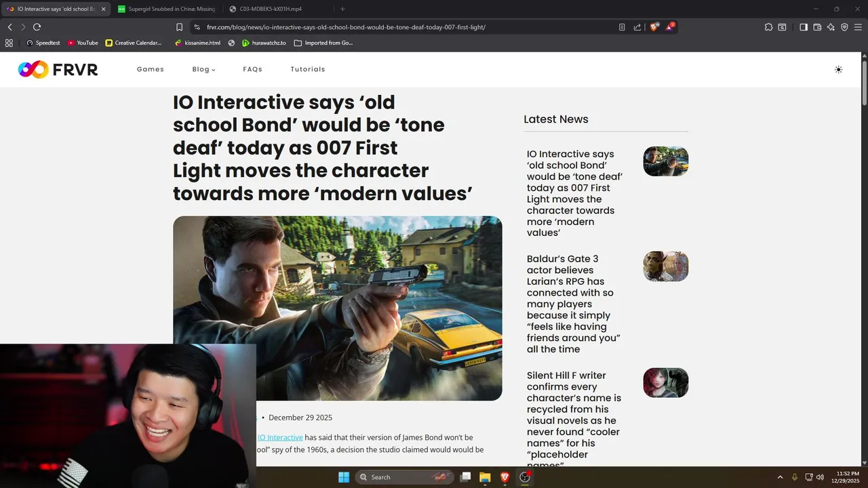Open Baldur's Gate 3 actor news headline

(573, 304)
